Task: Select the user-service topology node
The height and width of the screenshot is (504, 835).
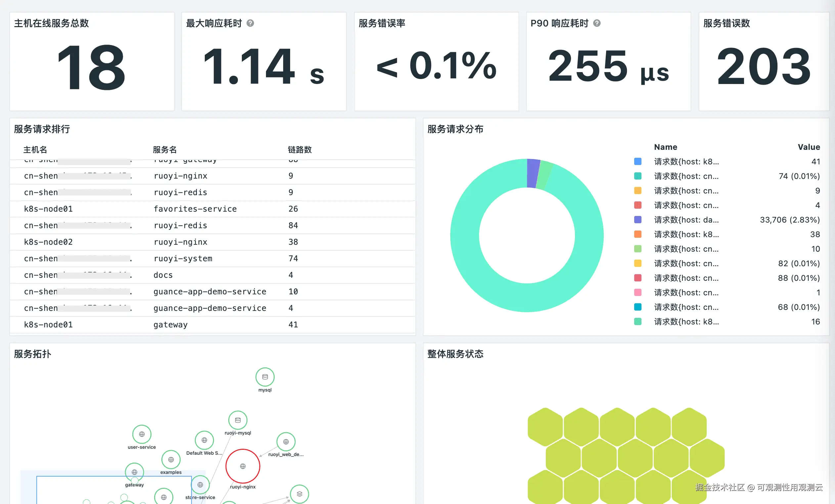Action: click(x=142, y=434)
